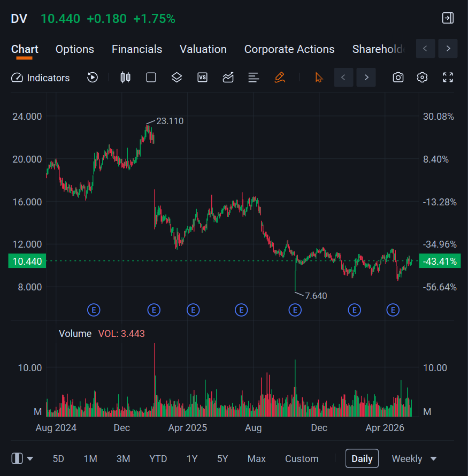Click the VS compare icon
The image size is (468, 476).
(x=202, y=78)
